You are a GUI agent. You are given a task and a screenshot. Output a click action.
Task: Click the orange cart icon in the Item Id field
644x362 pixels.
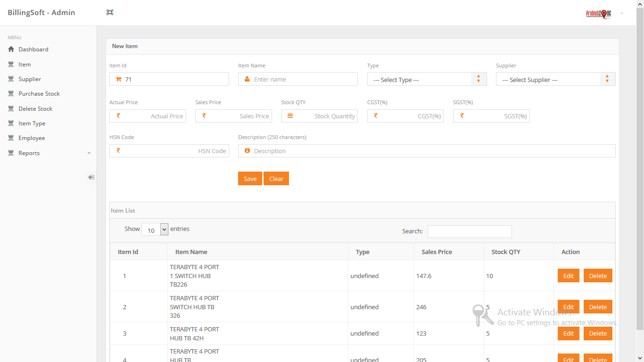(118, 79)
